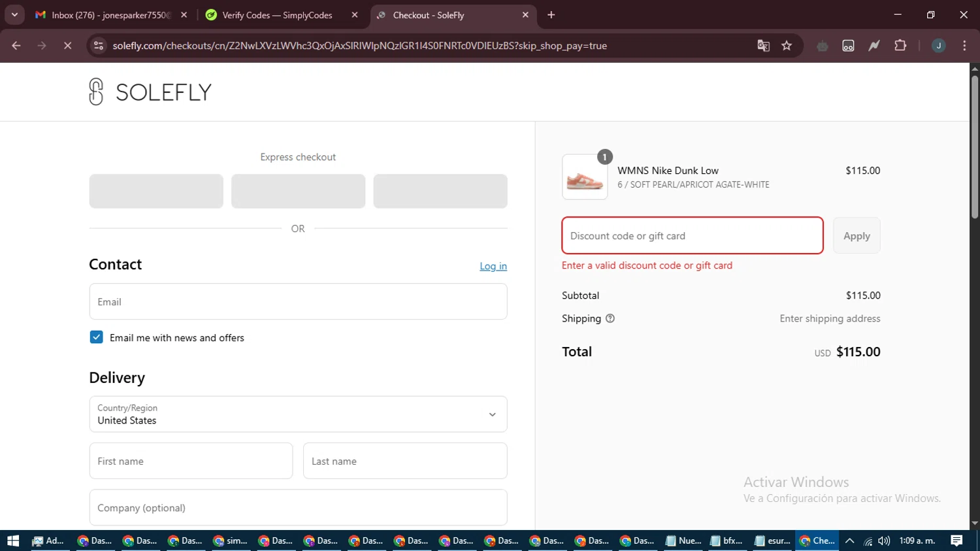Click the robot extension icon
This screenshot has height=551, width=980.
tap(823, 46)
